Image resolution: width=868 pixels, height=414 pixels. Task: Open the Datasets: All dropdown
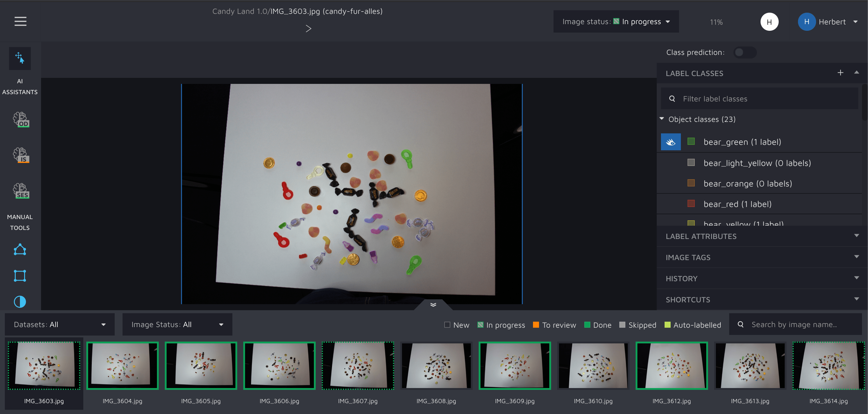coord(60,324)
